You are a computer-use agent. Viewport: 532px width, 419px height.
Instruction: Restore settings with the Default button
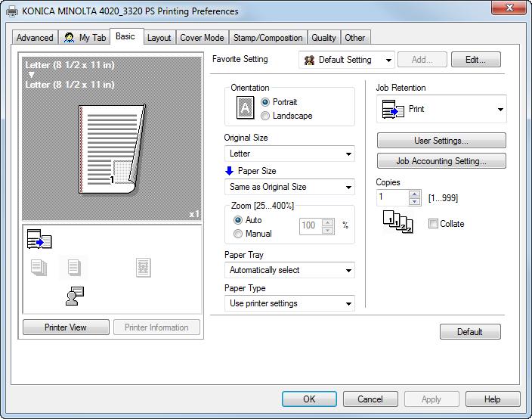pos(470,332)
